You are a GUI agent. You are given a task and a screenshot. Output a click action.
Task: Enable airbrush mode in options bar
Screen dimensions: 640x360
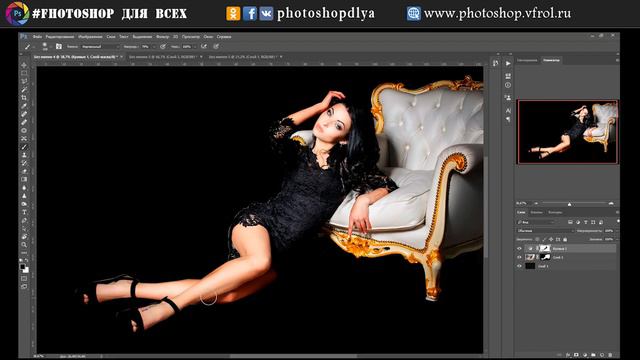204,47
